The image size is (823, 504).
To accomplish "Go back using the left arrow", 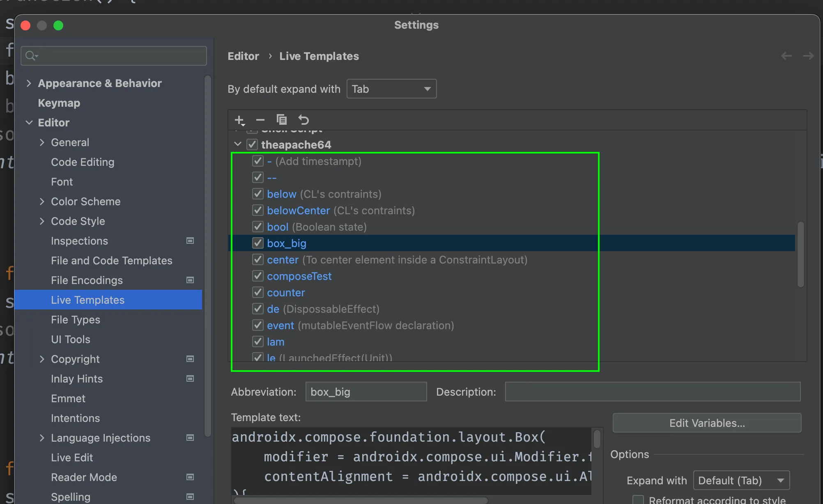I will (786, 56).
